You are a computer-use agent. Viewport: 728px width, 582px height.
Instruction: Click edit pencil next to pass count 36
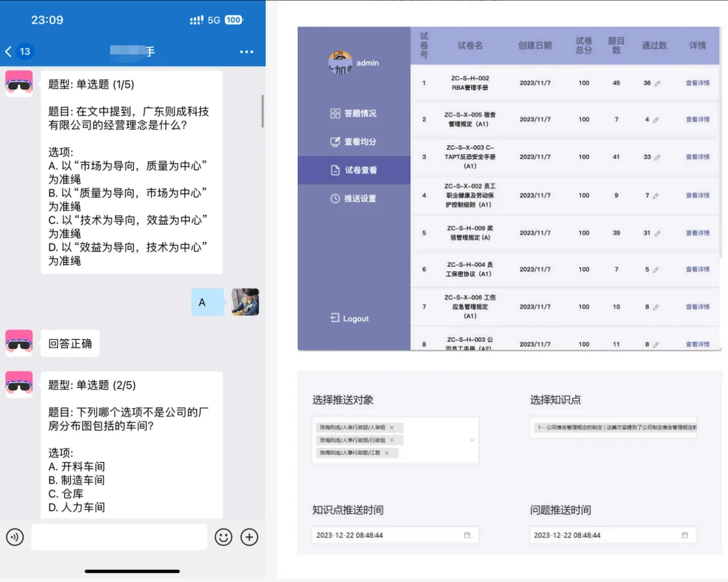tap(657, 84)
